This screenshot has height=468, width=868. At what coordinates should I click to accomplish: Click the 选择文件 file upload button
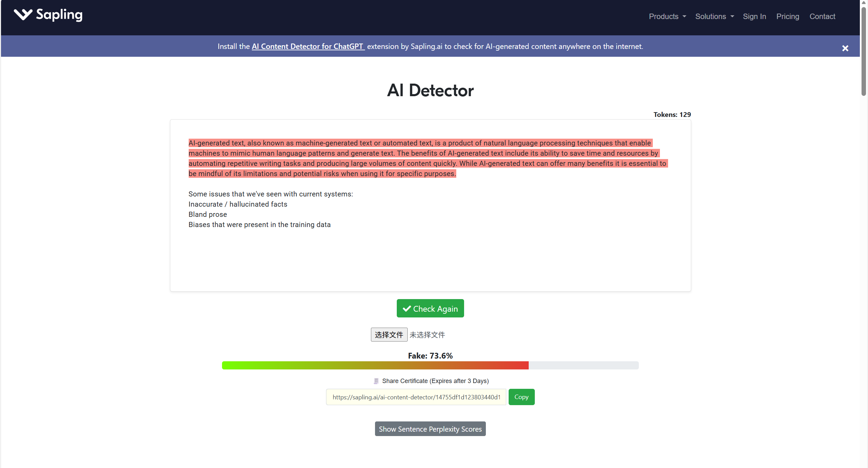coord(389,335)
